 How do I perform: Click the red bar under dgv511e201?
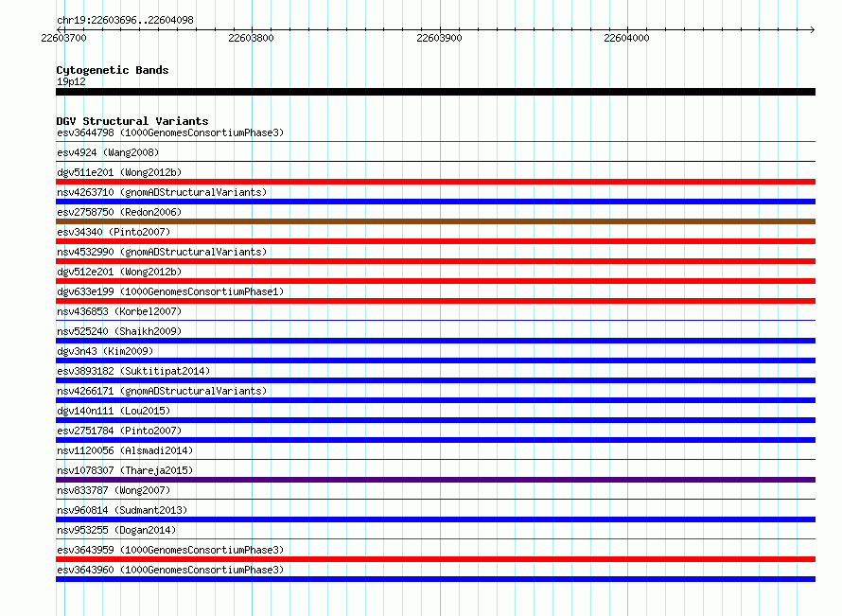pos(435,182)
